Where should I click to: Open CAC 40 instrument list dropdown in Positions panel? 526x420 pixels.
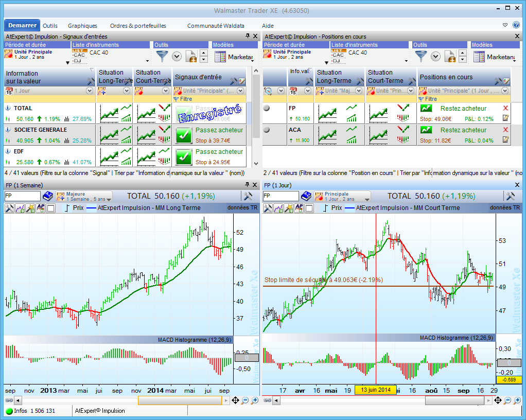[406, 61]
